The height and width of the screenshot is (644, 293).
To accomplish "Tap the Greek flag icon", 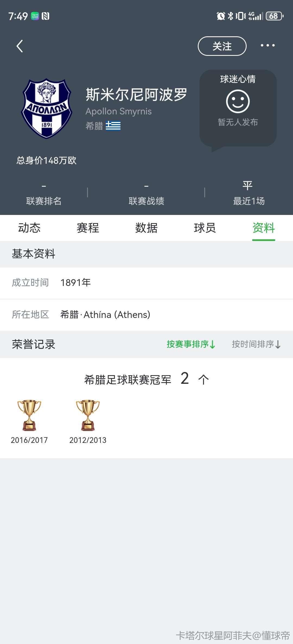I will pos(113,126).
